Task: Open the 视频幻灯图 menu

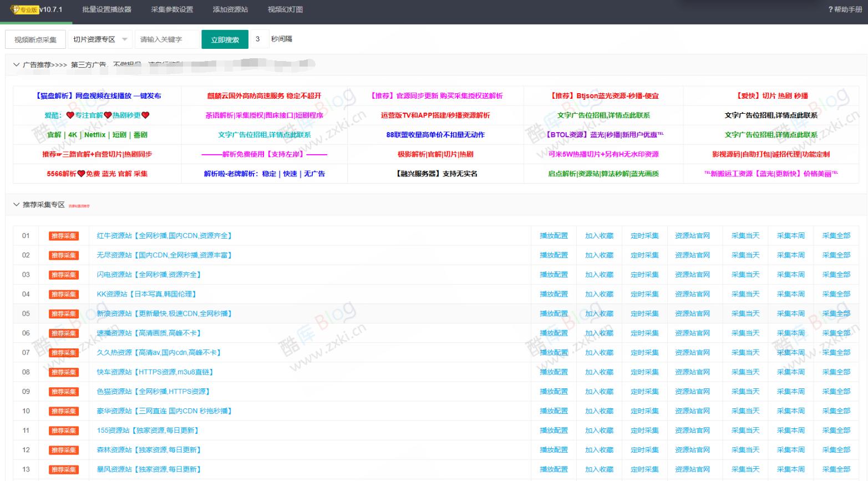Action: tap(285, 9)
